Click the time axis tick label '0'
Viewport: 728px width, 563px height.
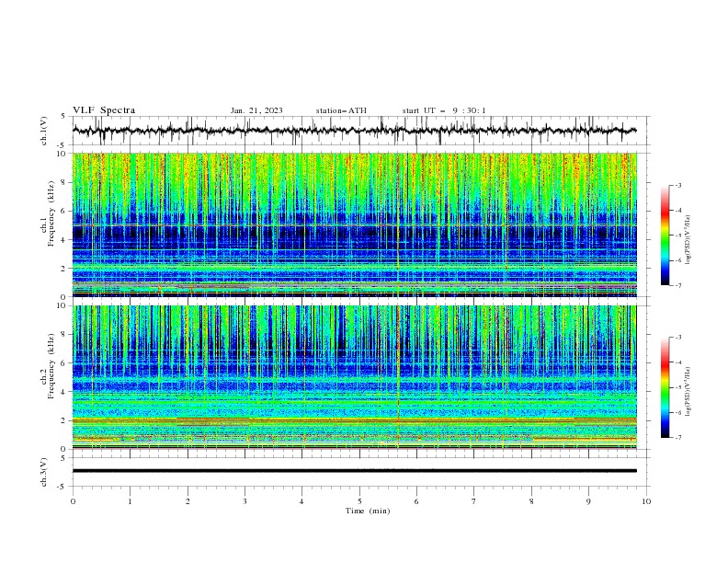(x=73, y=501)
